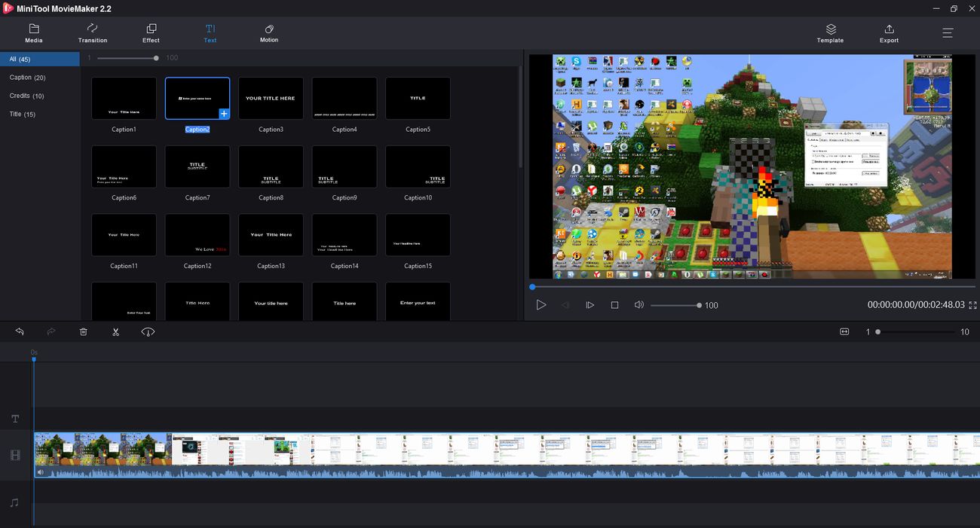Adjust the thumbnail size slider
Screen dimensions: 980x528
(127, 58)
